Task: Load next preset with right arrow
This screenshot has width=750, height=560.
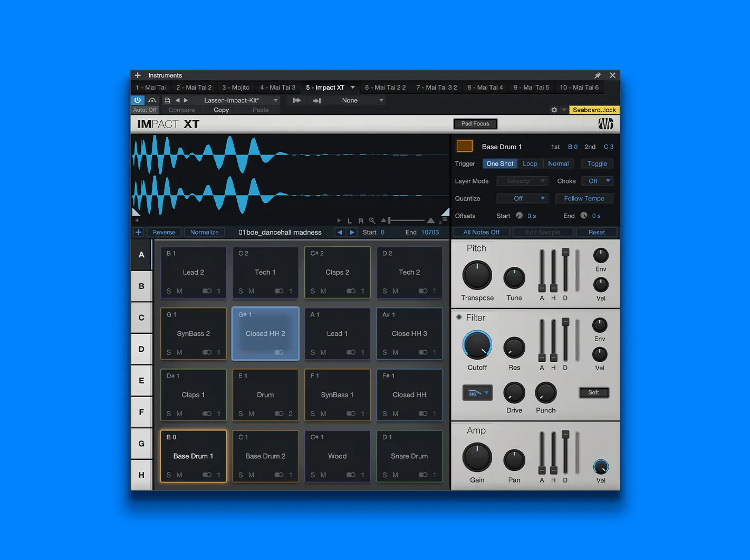Action: tap(186, 100)
